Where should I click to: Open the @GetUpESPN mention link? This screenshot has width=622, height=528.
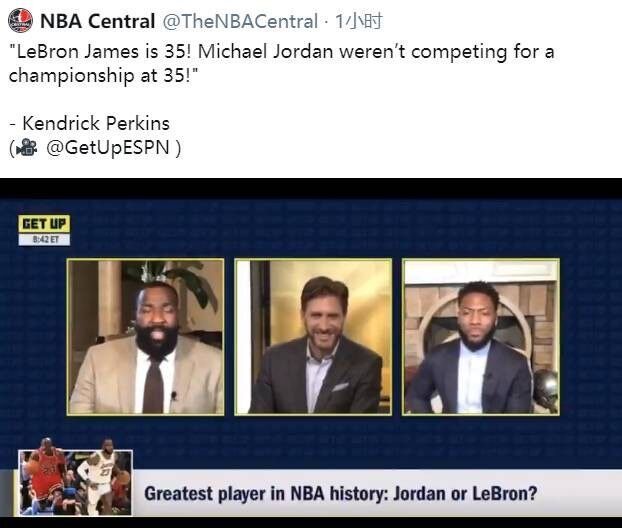click(x=108, y=148)
